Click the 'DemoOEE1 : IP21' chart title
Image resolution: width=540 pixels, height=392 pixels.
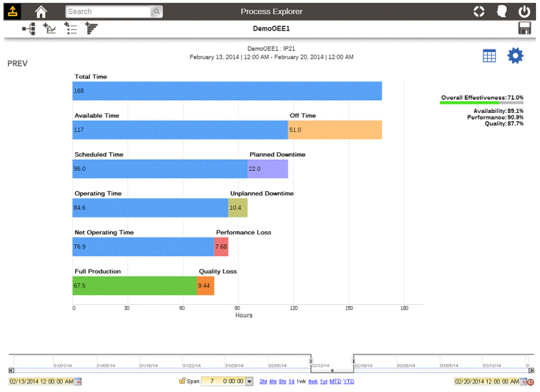point(271,48)
